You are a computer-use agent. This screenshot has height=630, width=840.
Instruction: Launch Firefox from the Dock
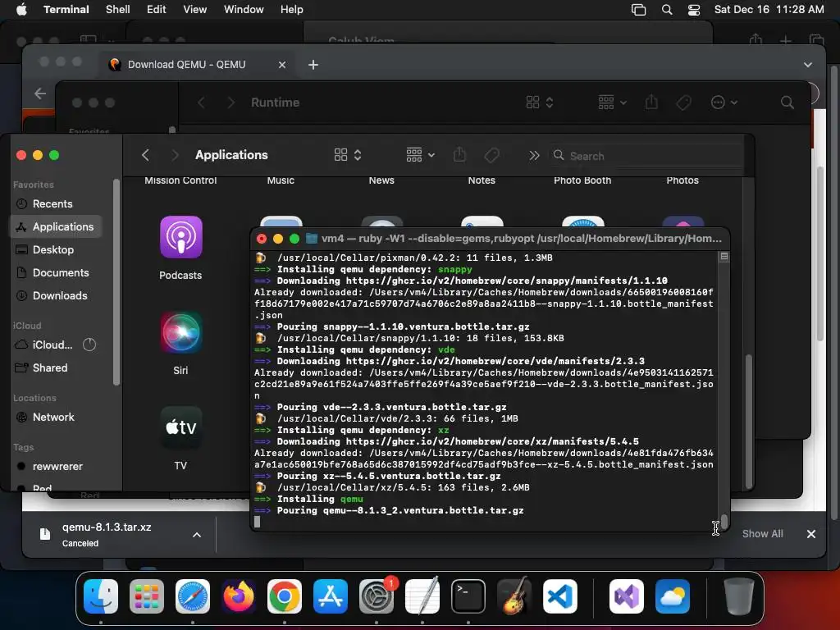pos(239,596)
